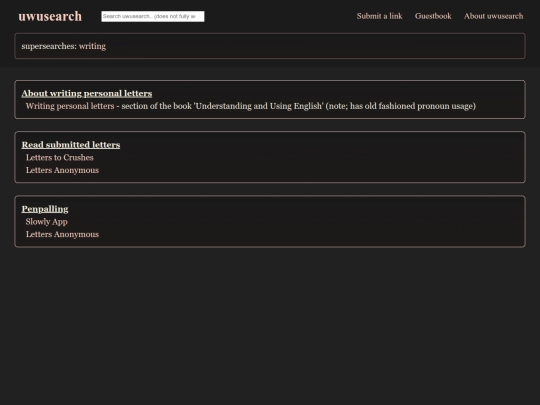Open the uwusearch home logo link
The height and width of the screenshot is (405, 540).
click(x=50, y=16)
